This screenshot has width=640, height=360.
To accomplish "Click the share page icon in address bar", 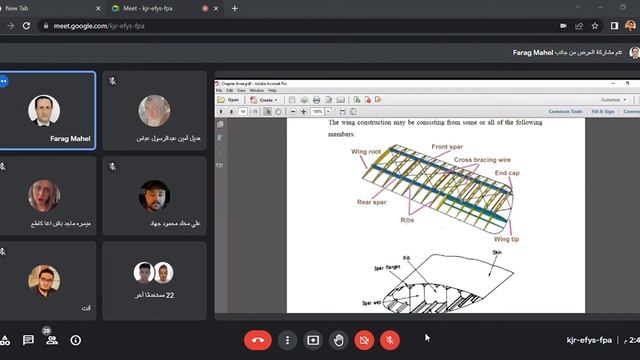I will pyautogui.click(x=579, y=26).
